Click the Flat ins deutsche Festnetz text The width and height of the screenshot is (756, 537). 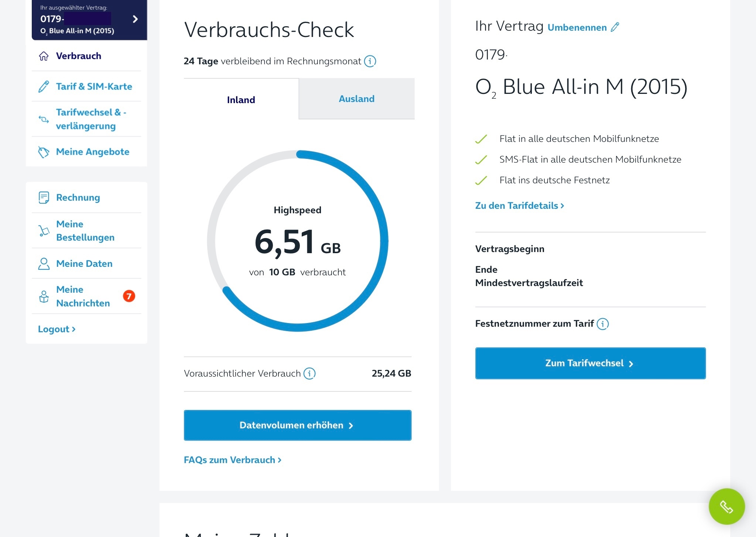pyautogui.click(x=554, y=180)
